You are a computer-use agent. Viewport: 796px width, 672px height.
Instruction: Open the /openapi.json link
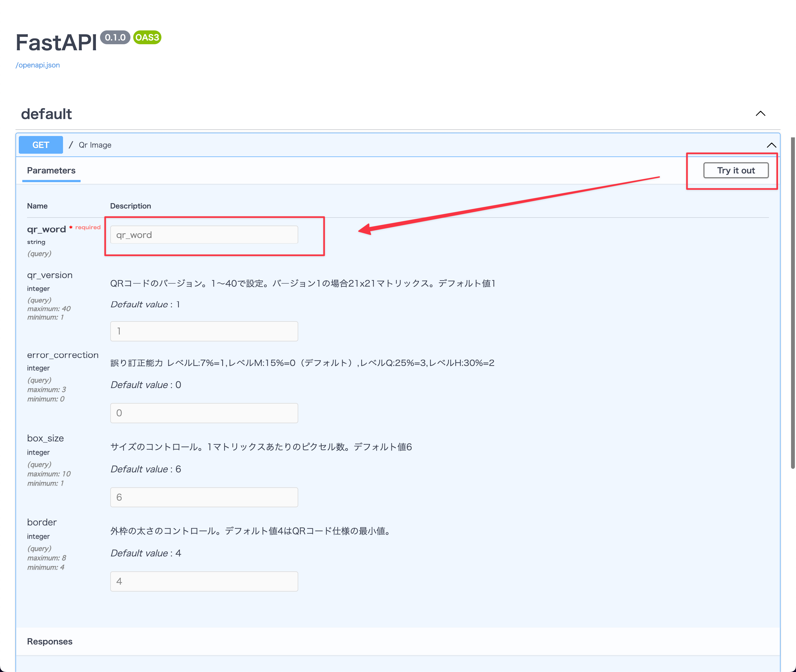click(38, 65)
